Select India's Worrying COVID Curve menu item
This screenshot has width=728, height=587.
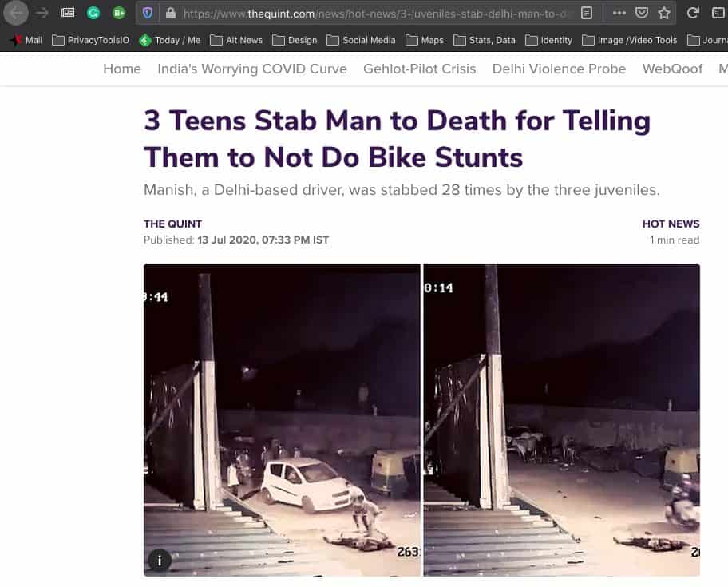click(x=252, y=69)
